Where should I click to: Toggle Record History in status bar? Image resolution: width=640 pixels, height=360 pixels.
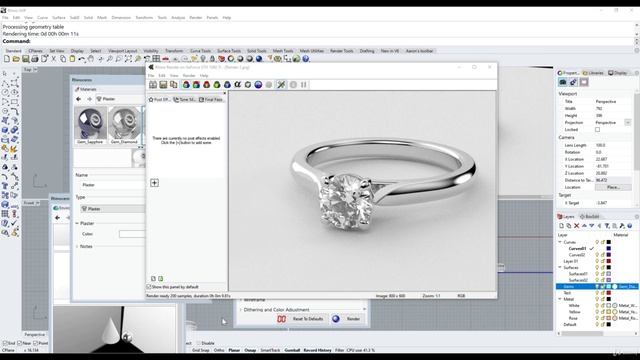tap(318, 350)
